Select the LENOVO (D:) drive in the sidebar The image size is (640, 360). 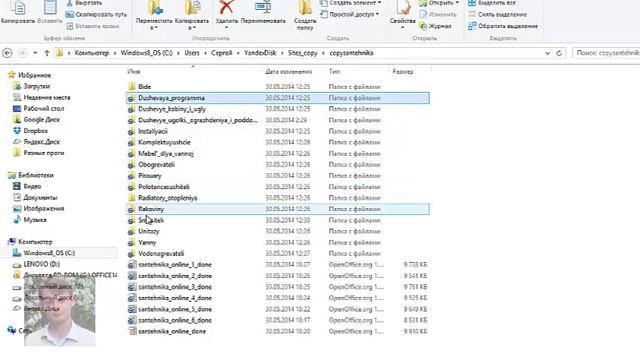click(36, 264)
